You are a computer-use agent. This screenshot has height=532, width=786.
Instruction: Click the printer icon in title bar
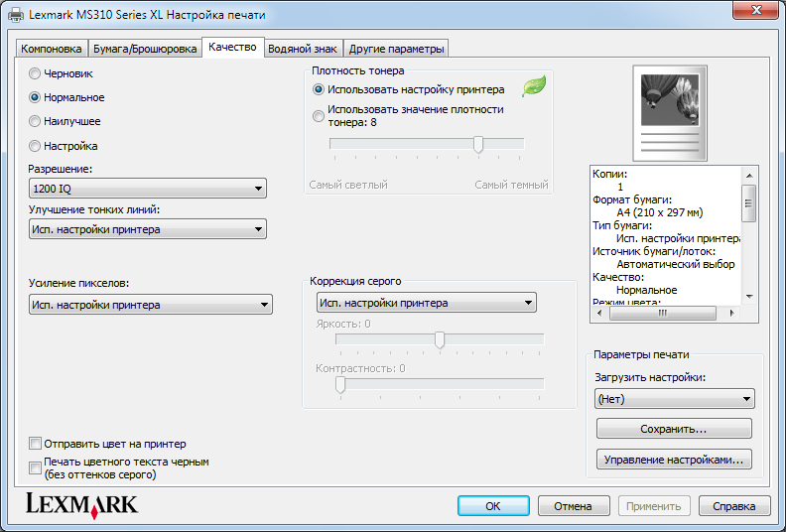[16, 15]
